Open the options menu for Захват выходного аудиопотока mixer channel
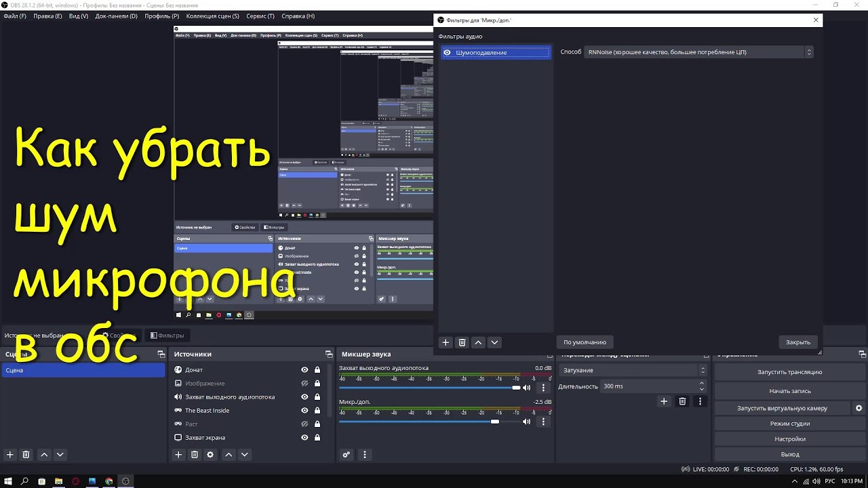The height and width of the screenshot is (488, 868). 543,388
